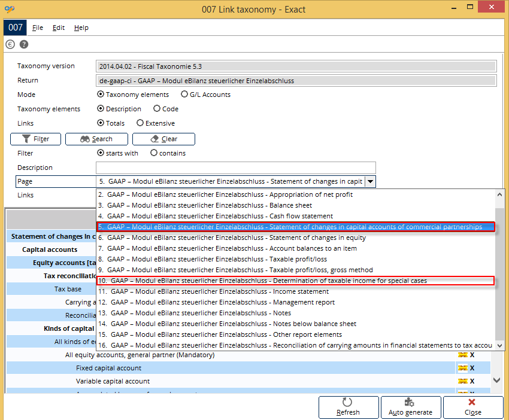
Task: Open the Help menu
Action: click(x=81, y=28)
